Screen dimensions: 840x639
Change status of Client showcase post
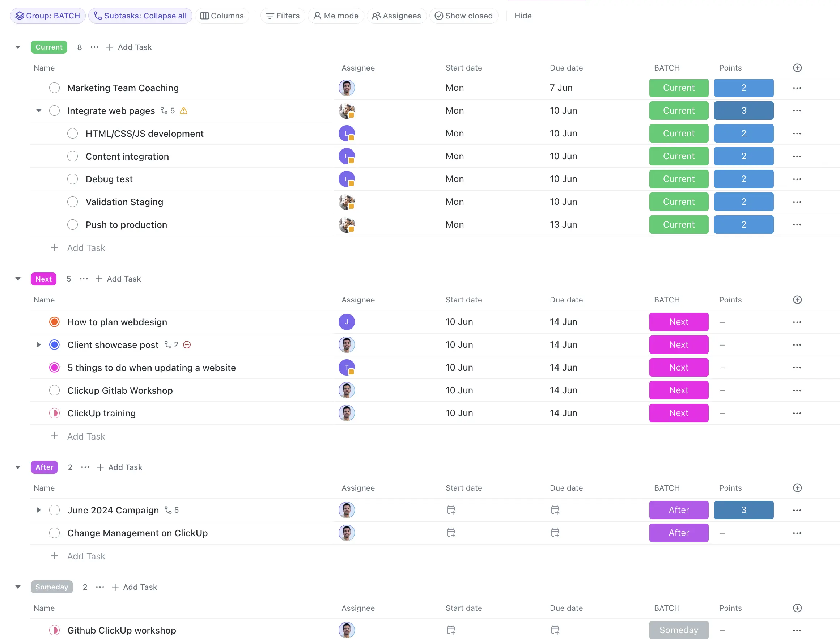54,345
